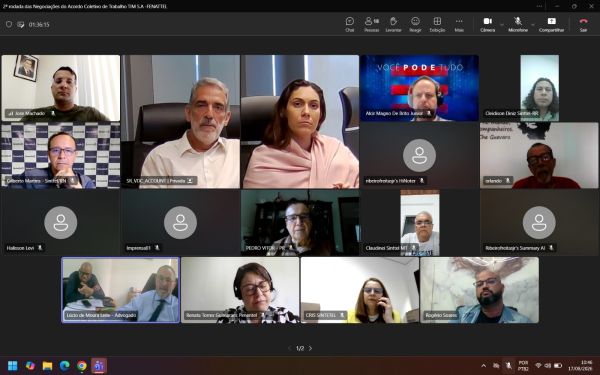The width and height of the screenshot is (600, 375).
Task: Open window title bar more options dots
Action: pyautogui.click(x=539, y=6)
